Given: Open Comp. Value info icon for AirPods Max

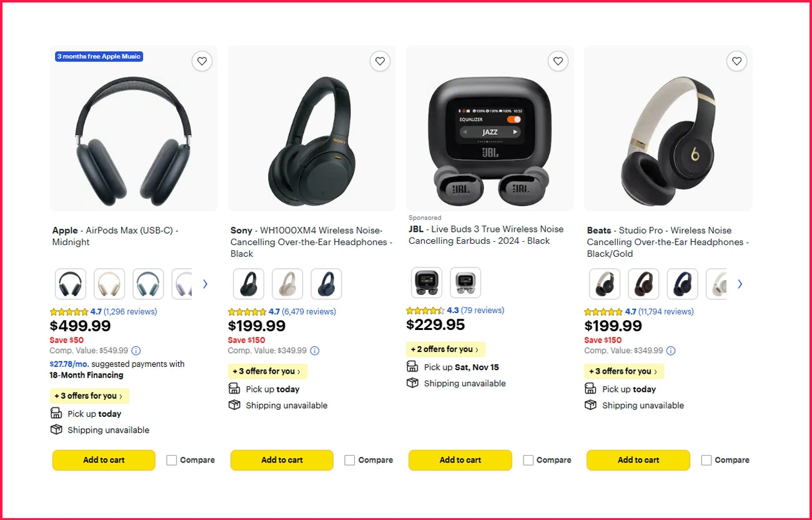Looking at the screenshot, I should [136, 351].
